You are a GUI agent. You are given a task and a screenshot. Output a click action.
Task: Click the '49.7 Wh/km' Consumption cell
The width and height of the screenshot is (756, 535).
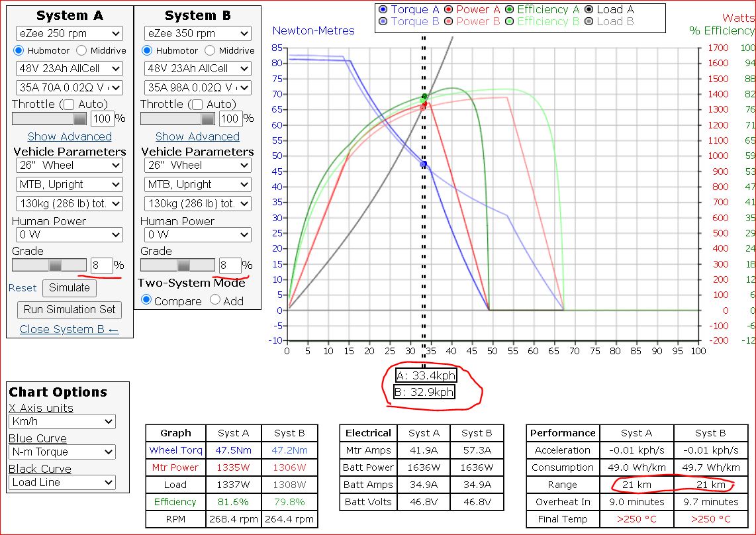pos(711,467)
